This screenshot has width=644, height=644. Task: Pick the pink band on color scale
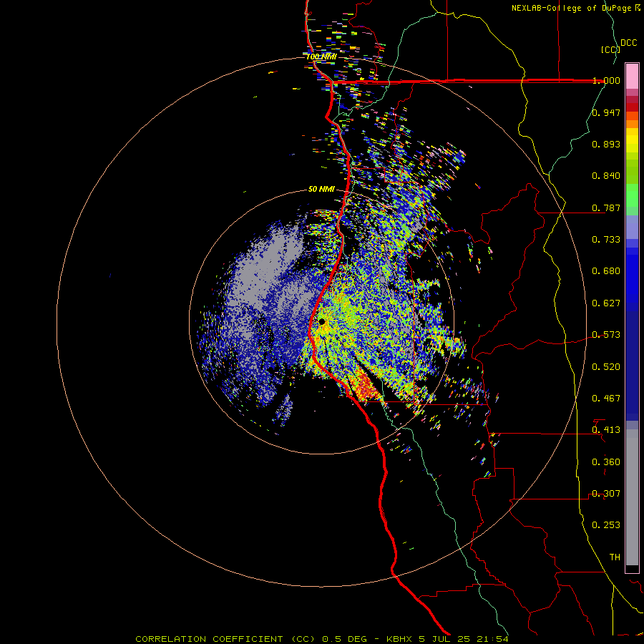(632, 76)
